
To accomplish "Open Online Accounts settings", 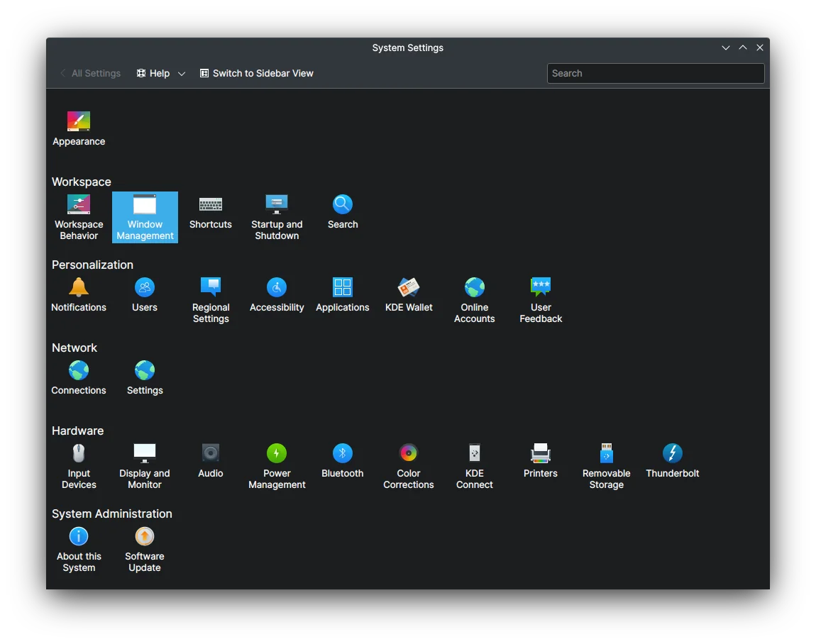I will (474, 300).
